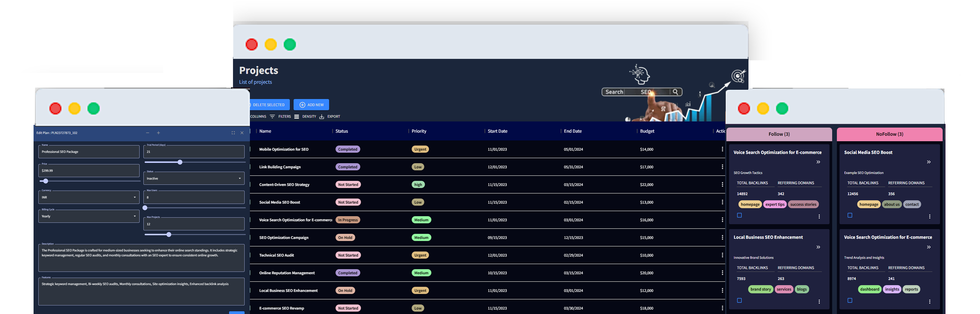Open row actions for Local Business SEO Enhancement row

[x=722, y=290]
